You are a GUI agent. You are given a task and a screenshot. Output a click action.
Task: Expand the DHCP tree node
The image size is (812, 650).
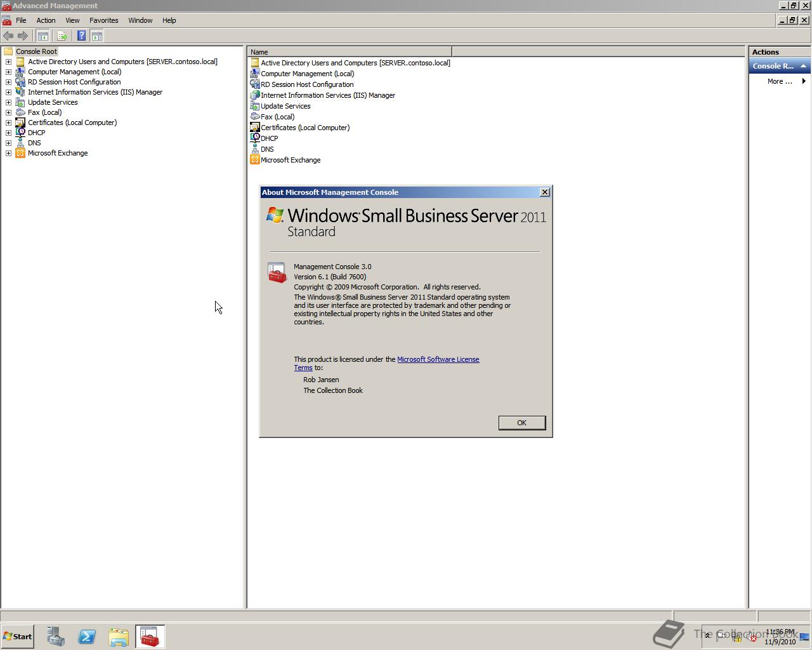tap(8, 133)
